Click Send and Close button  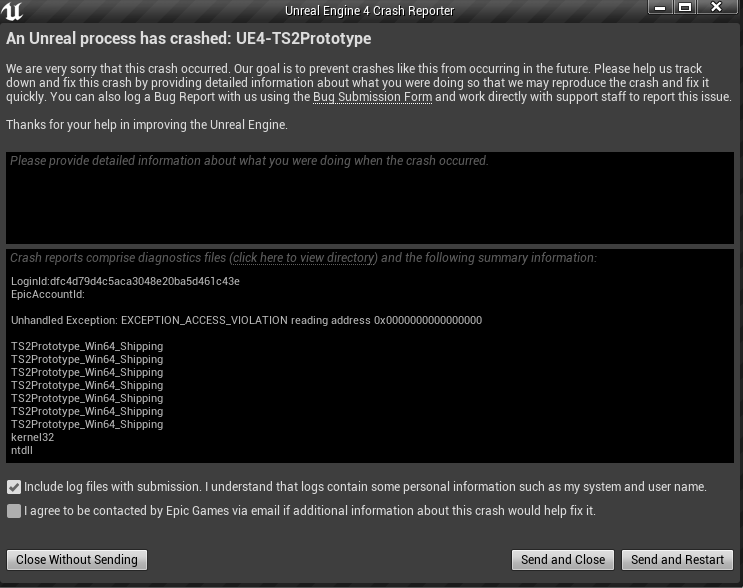(563, 560)
